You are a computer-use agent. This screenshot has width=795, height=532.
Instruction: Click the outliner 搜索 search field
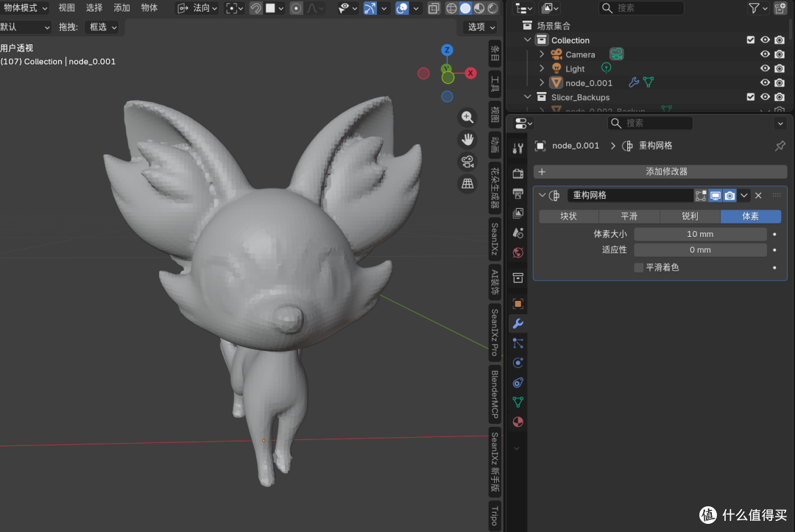coord(641,8)
